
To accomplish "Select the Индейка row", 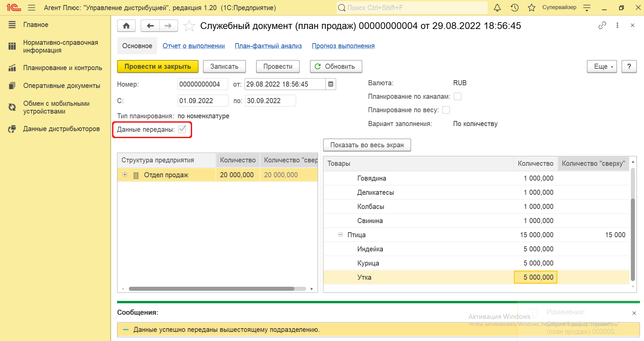I will [x=476, y=249].
